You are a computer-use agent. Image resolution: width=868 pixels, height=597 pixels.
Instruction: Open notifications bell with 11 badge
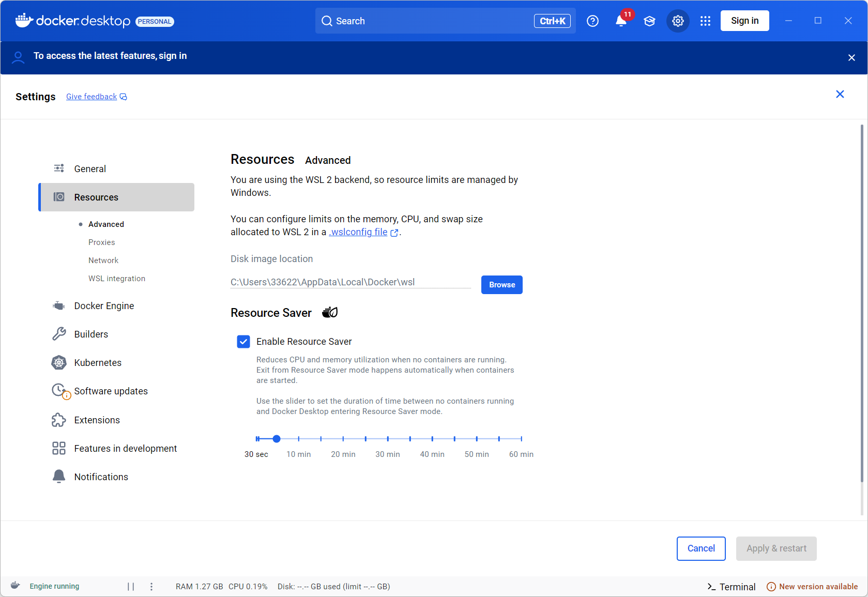(622, 21)
